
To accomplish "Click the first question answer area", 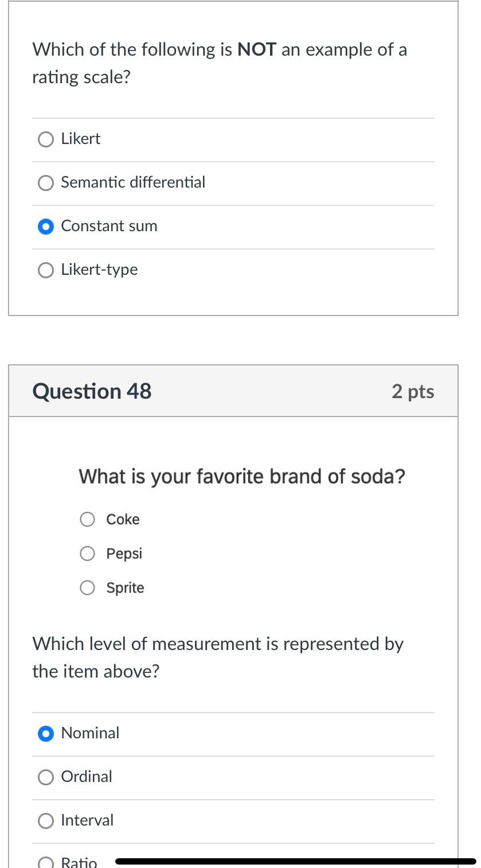I will (233, 204).
